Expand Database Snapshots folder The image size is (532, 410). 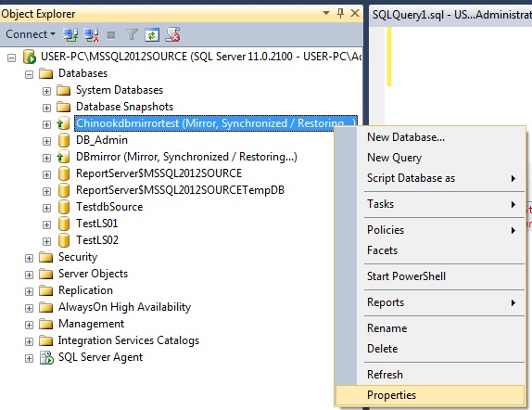click(46, 108)
